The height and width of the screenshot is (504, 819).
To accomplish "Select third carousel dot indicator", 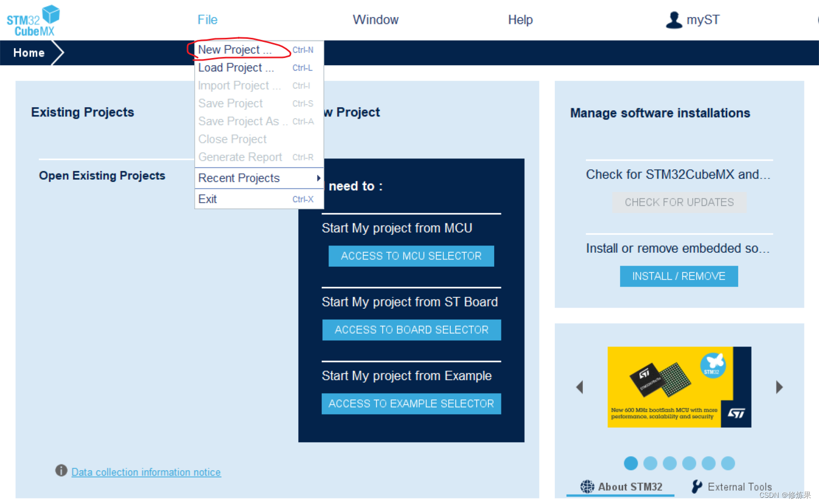I will (670, 463).
